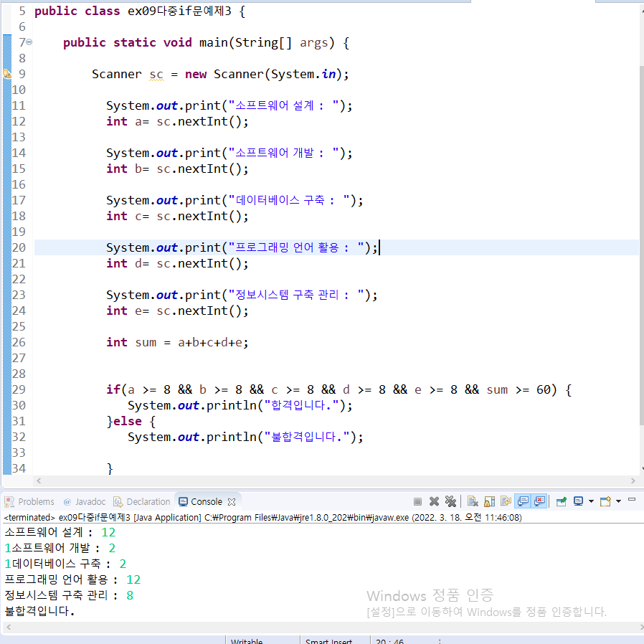Click Remove Launch icon in Console toolbar
This screenshot has height=644, width=644.
434,501
